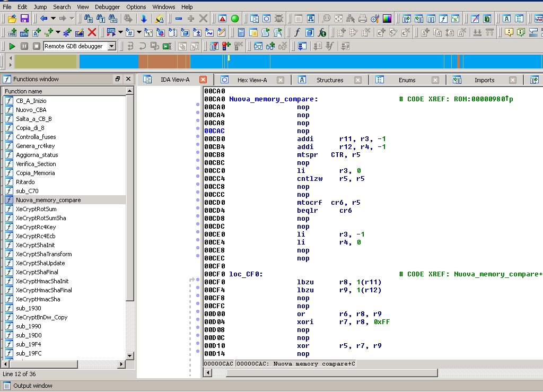Open the rainbow color settings icon
This screenshot has height=392, width=543.
pos(388,19)
